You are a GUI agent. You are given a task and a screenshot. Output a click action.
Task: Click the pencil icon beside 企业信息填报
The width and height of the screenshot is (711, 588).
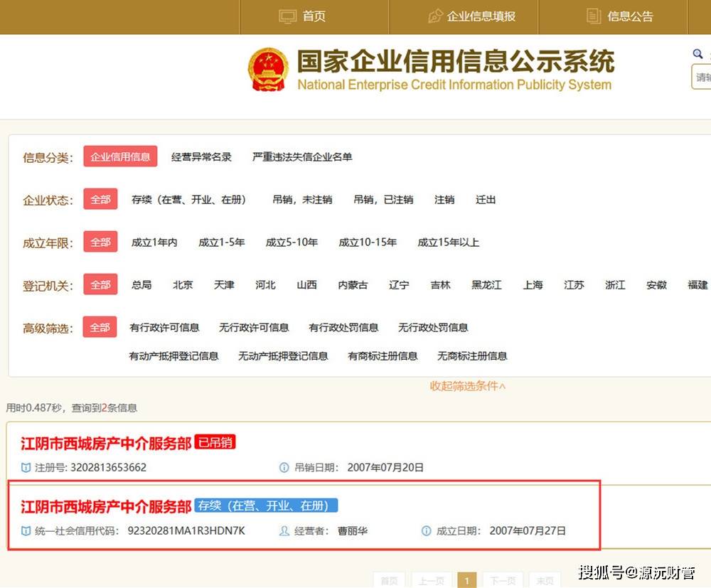(435, 16)
